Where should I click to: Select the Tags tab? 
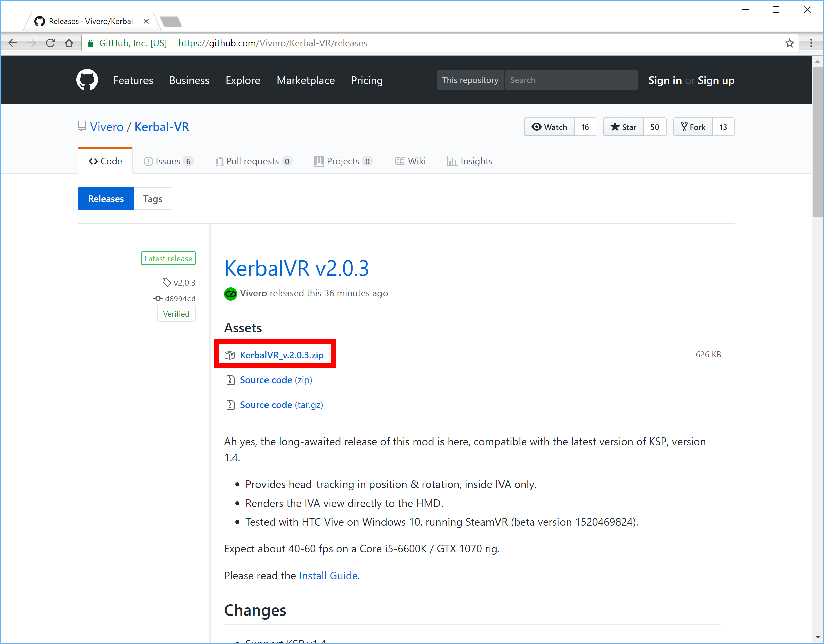(x=153, y=198)
